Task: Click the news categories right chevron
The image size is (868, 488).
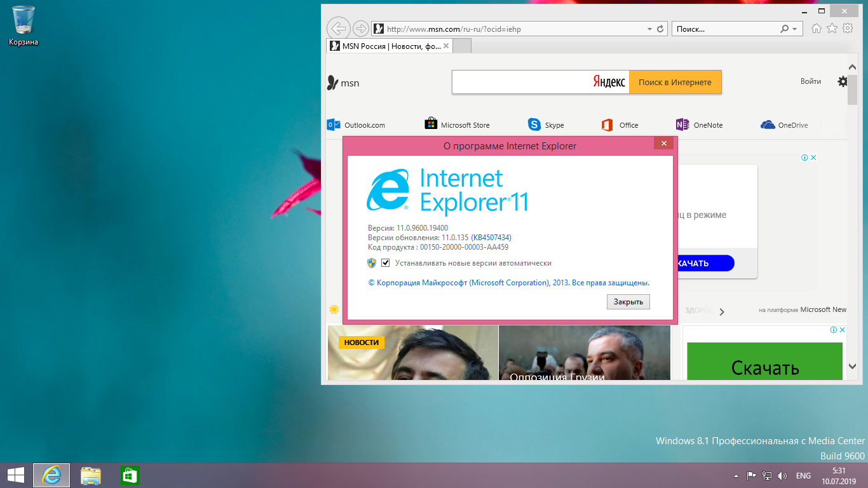Action: pos(721,311)
